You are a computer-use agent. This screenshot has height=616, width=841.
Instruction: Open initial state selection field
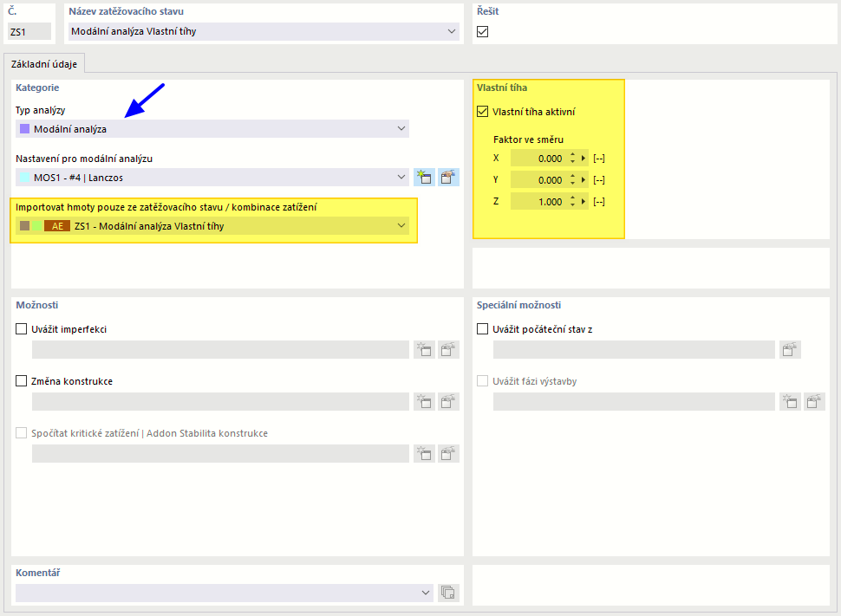tap(634, 349)
